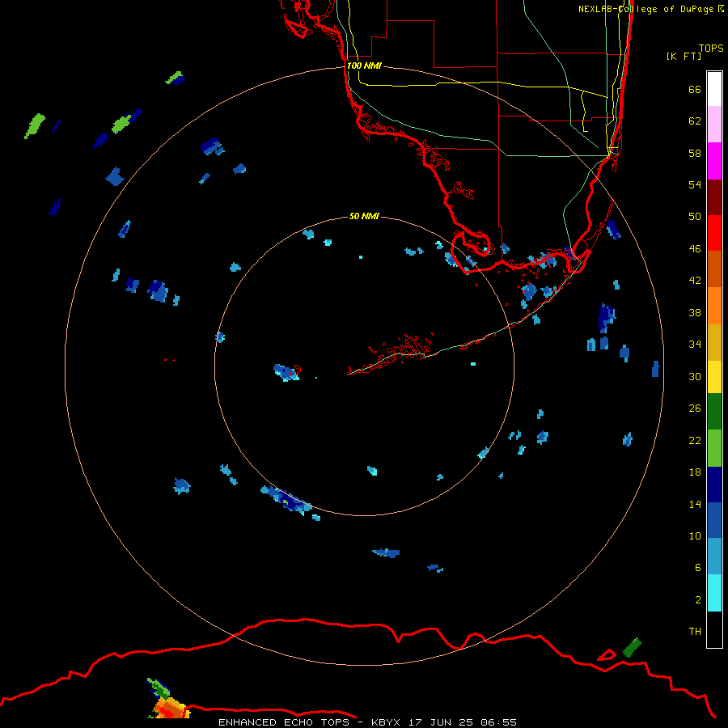The width and height of the screenshot is (728, 728).
Task: Click the "50 NMI" range ring label
Action: [364, 216]
